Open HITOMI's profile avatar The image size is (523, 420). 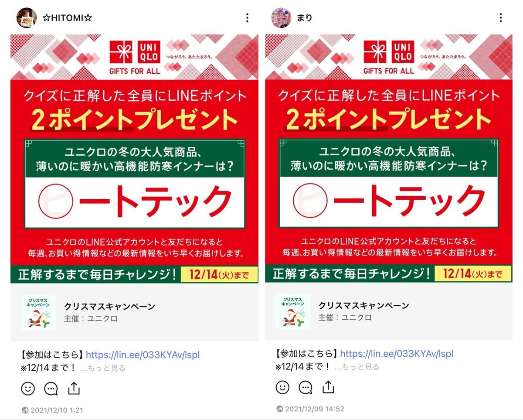coord(26,17)
